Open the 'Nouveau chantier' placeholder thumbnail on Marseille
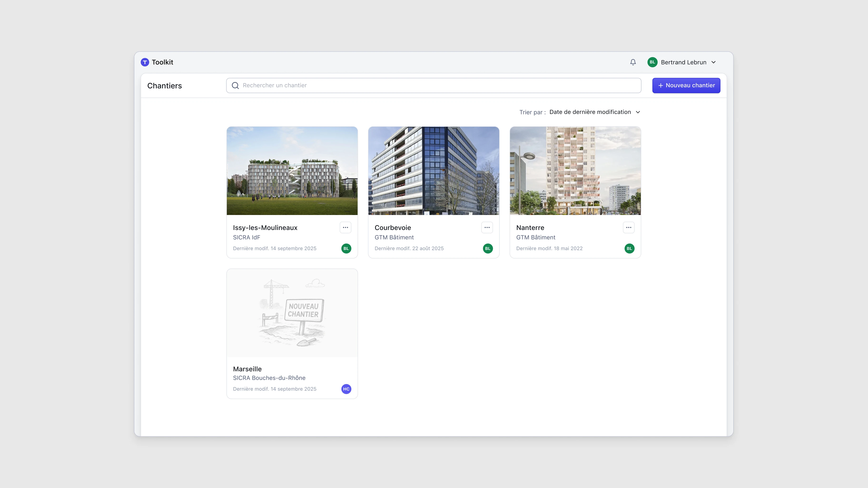The height and width of the screenshot is (488, 868). 292,313
